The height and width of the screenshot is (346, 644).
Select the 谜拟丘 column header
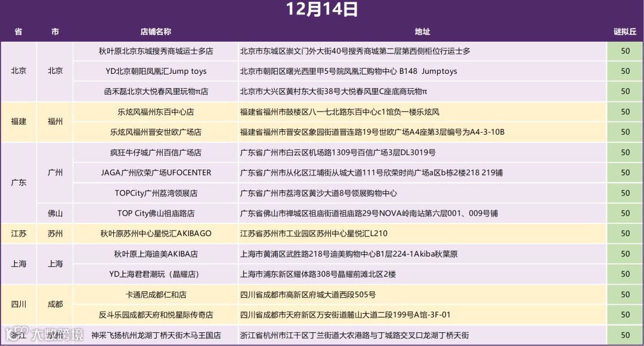tap(625, 32)
